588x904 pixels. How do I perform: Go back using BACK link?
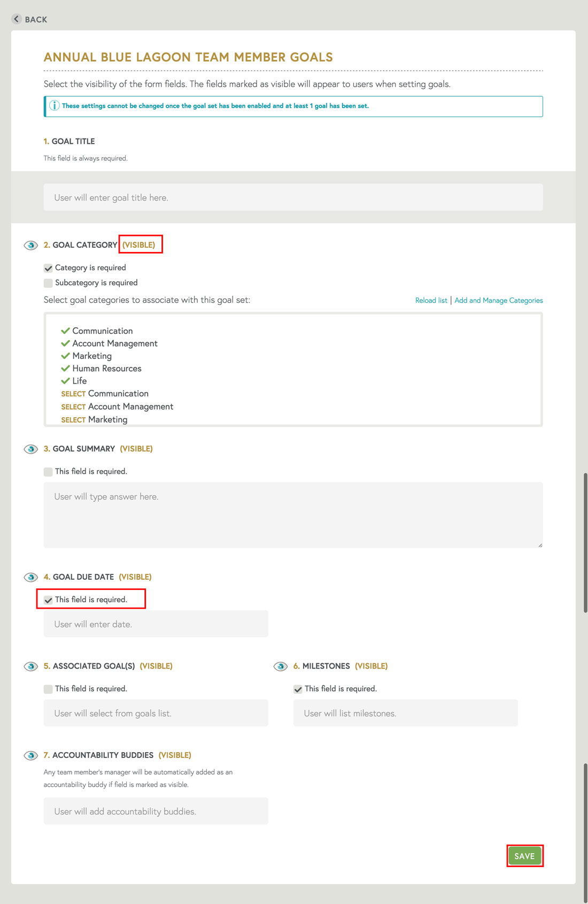36,19
